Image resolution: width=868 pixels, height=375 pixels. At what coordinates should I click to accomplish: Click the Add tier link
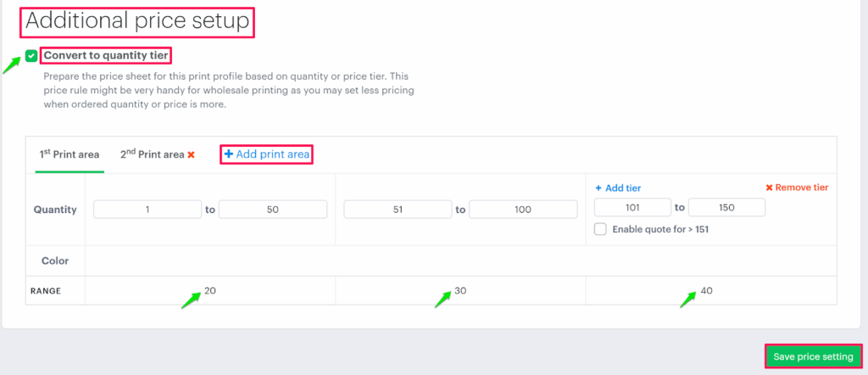622,188
